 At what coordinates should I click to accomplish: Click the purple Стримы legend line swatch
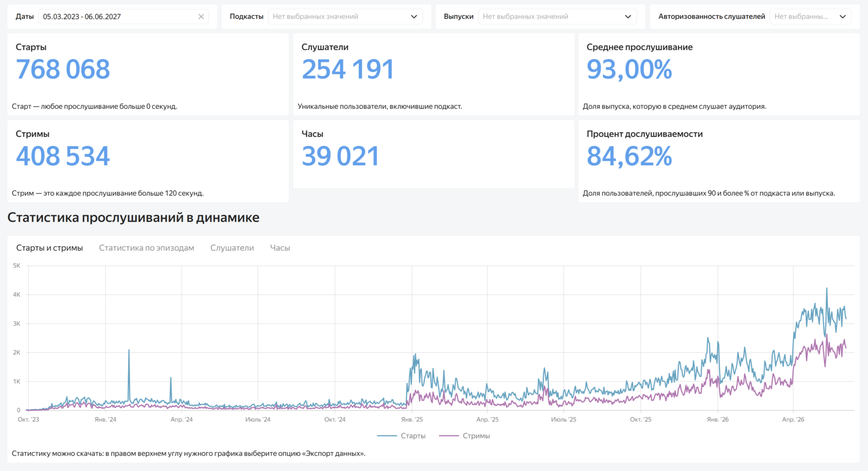[449, 436]
